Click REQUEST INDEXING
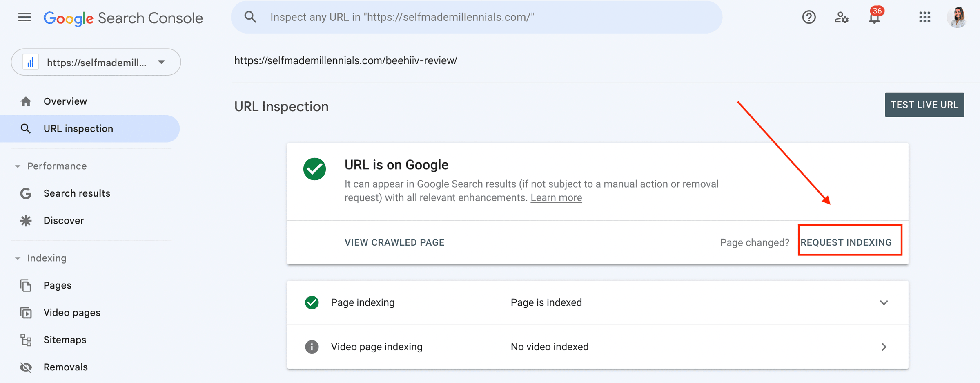The width and height of the screenshot is (980, 383). point(846,242)
